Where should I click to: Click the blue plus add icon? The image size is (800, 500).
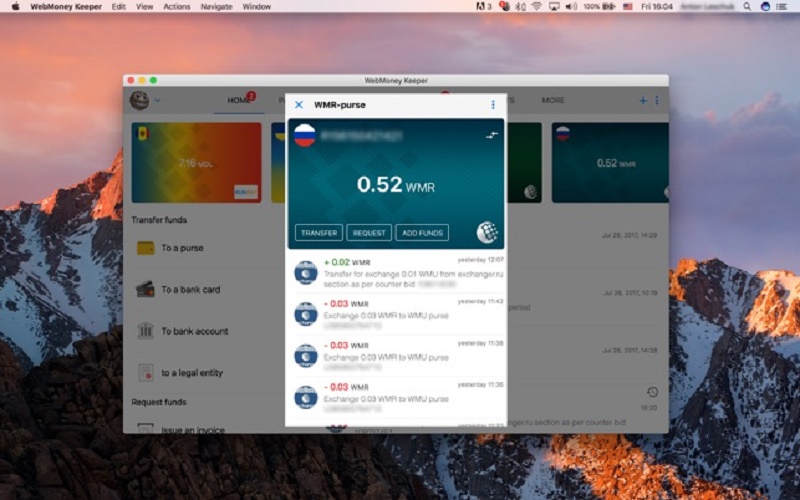click(x=643, y=101)
